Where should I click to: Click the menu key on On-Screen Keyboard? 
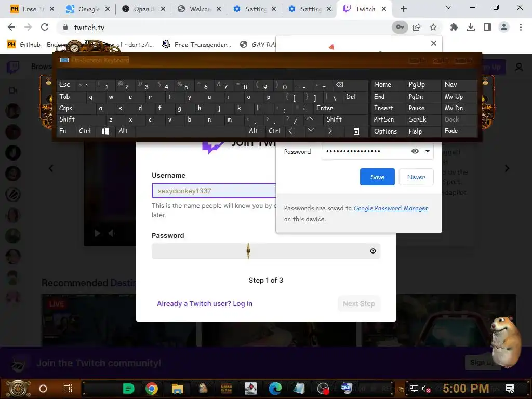(x=356, y=131)
